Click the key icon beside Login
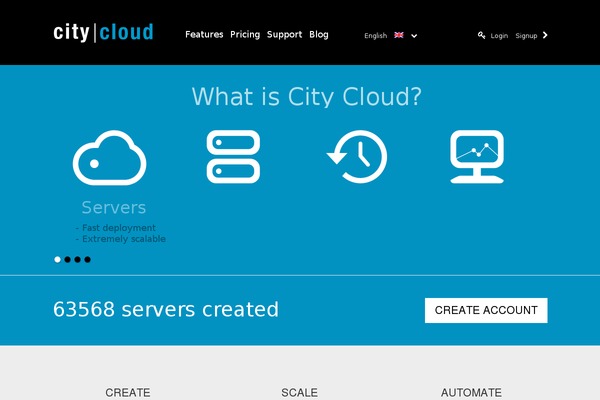Screen dimensions: 600x400 pyautogui.click(x=481, y=35)
